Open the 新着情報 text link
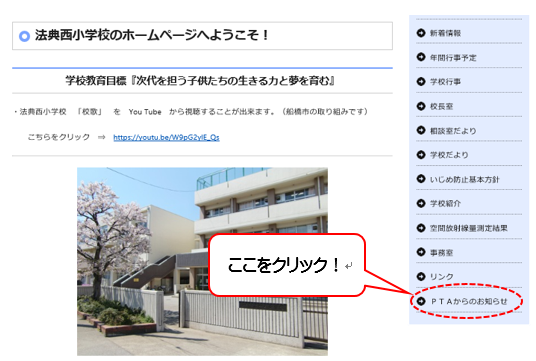Image resolution: width=536 pixels, height=361 pixels. click(445, 33)
